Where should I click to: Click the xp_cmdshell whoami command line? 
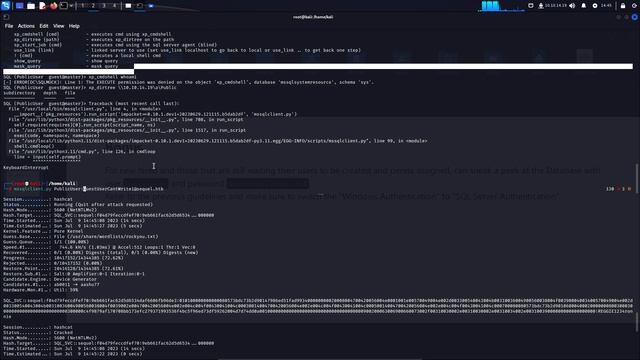70,77
